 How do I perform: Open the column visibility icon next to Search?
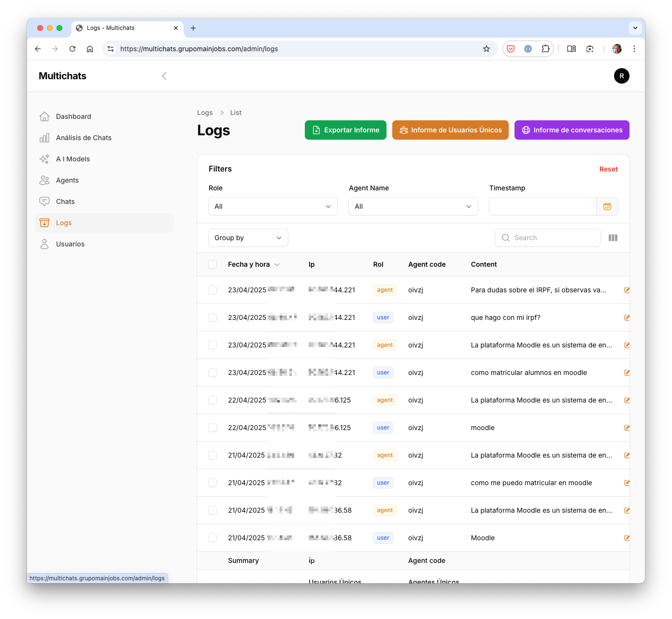point(613,238)
